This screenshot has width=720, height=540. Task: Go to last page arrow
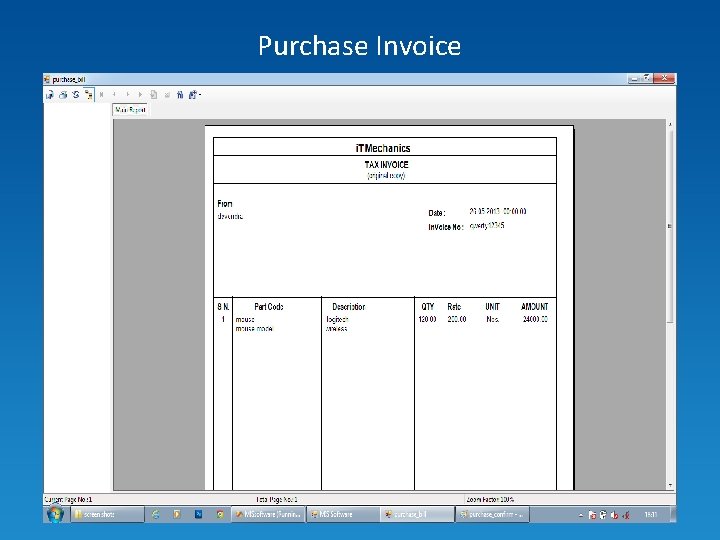[x=140, y=95]
